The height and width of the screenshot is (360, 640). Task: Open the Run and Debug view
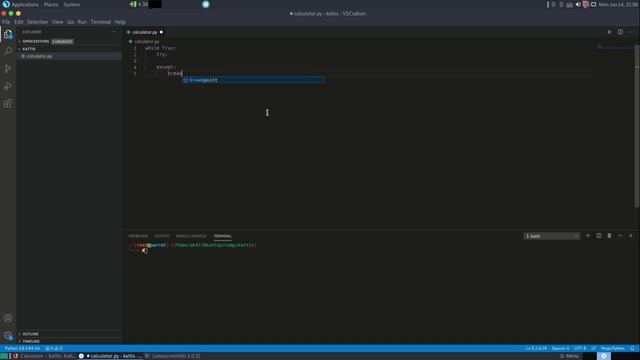pyautogui.click(x=8, y=86)
